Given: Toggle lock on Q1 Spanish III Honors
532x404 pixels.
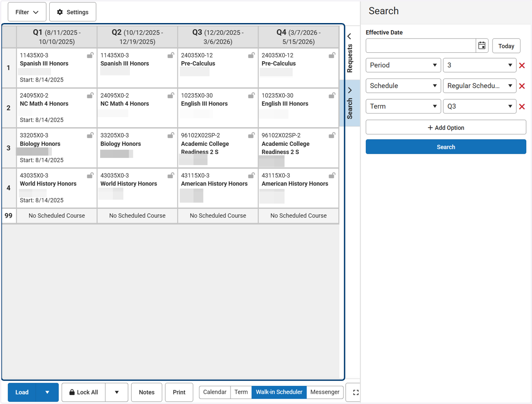Looking at the screenshot, I should pos(90,55).
